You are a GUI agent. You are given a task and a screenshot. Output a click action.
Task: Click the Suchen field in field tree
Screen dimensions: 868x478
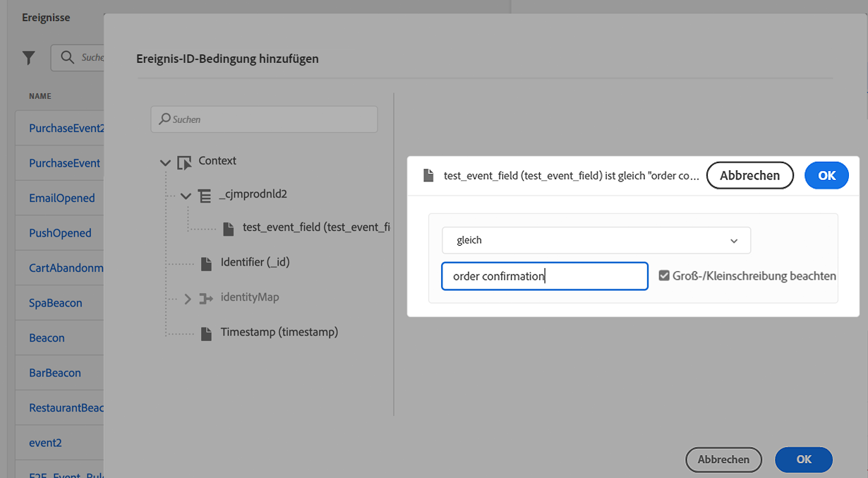(265, 119)
